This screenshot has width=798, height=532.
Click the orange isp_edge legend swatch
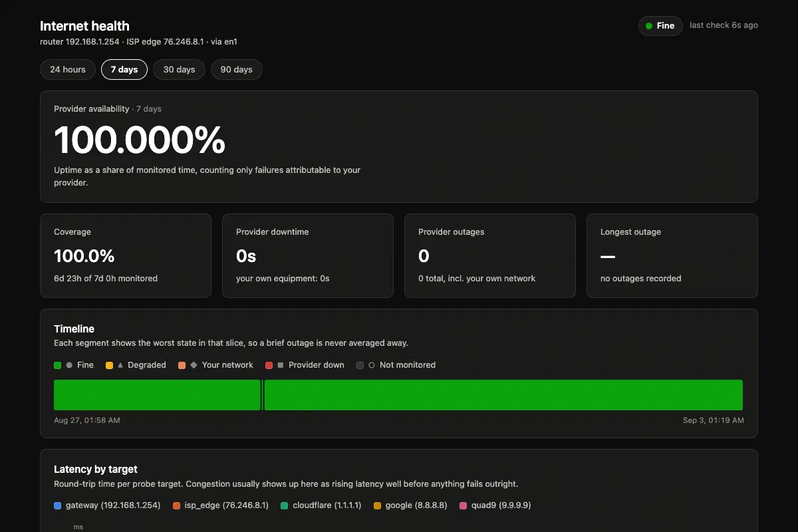[177, 505]
